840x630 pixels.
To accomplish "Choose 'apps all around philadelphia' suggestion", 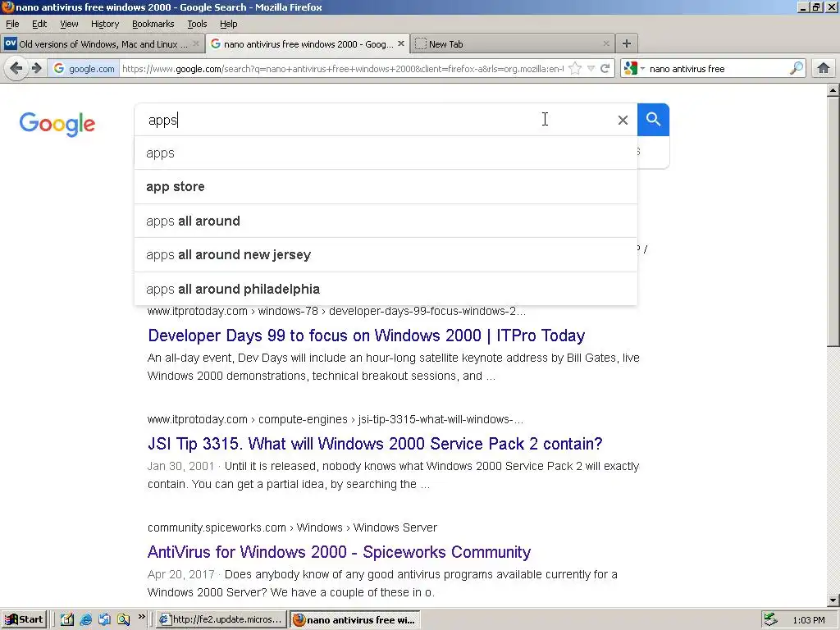I will pyautogui.click(x=386, y=289).
